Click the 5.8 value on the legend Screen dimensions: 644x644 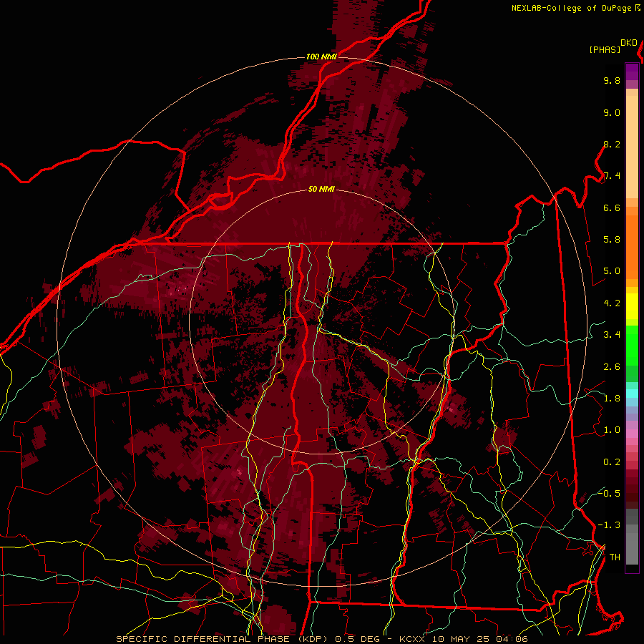(x=612, y=240)
